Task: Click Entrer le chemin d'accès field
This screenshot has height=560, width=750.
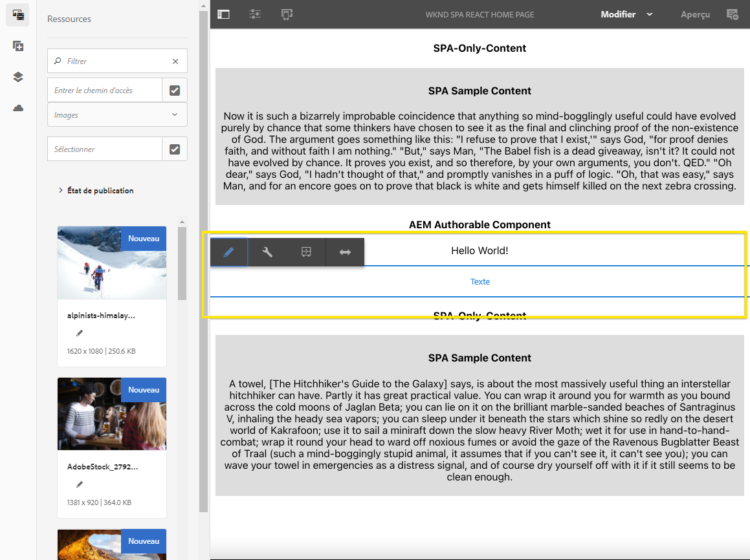Action: tap(105, 91)
